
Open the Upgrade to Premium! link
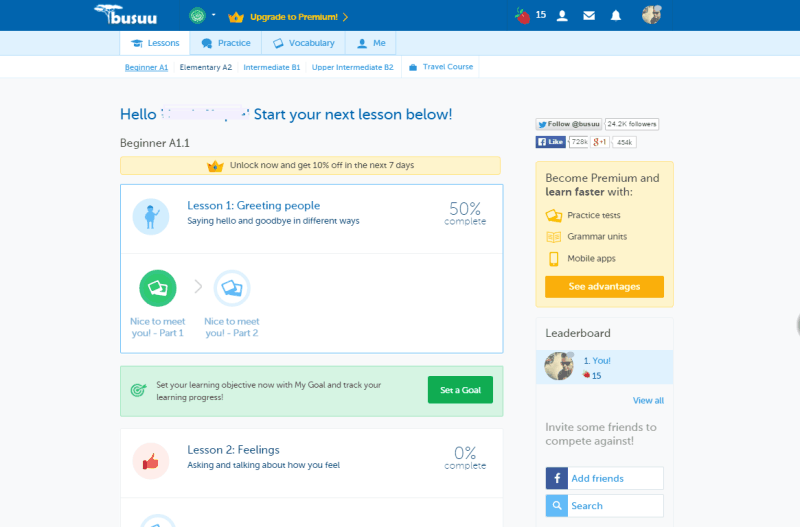click(x=294, y=17)
